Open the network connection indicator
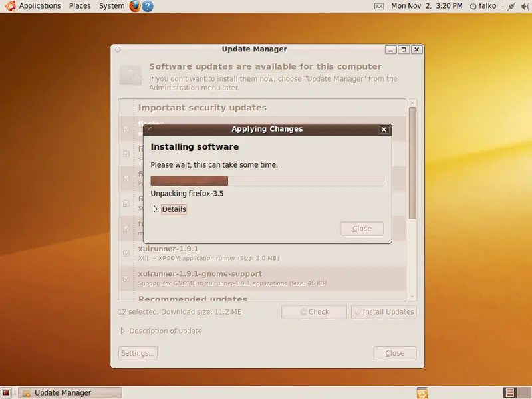Image resolution: width=532 pixels, height=399 pixels. 511,6
